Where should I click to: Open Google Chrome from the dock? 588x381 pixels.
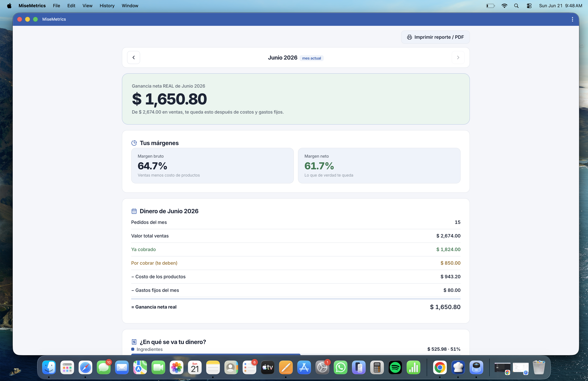pyautogui.click(x=440, y=367)
